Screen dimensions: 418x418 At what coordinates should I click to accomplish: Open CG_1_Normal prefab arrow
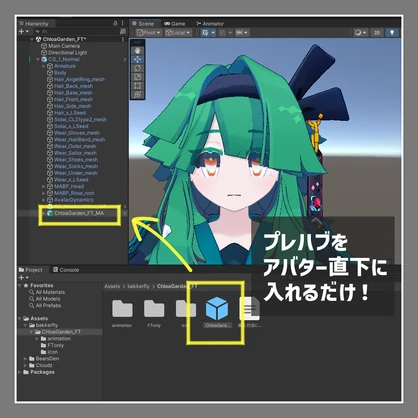(125, 59)
